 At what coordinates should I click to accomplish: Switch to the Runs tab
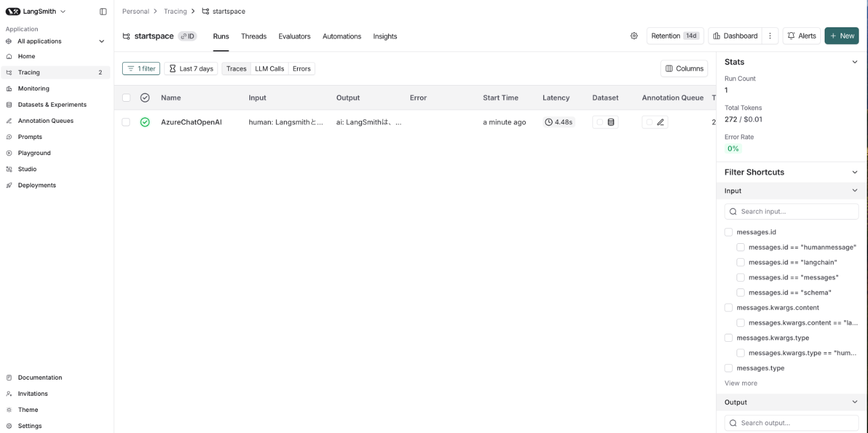[x=221, y=36]
